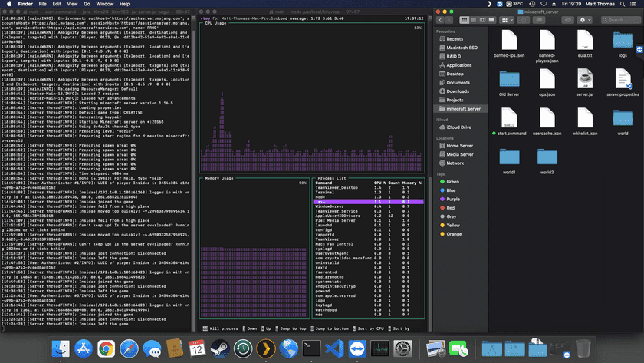Open the Go menu
Viewport: 644px width, 363px height.
pos(87,4)
